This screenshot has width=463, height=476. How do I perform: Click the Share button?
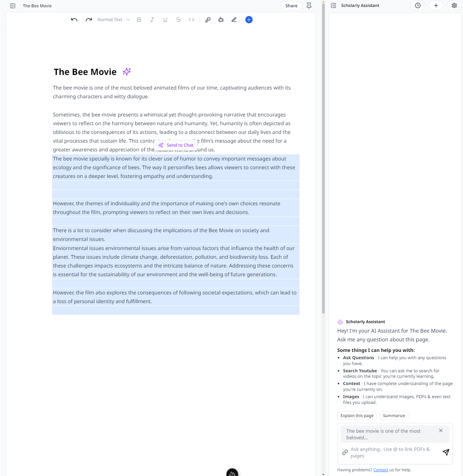[x=291, y=6]
